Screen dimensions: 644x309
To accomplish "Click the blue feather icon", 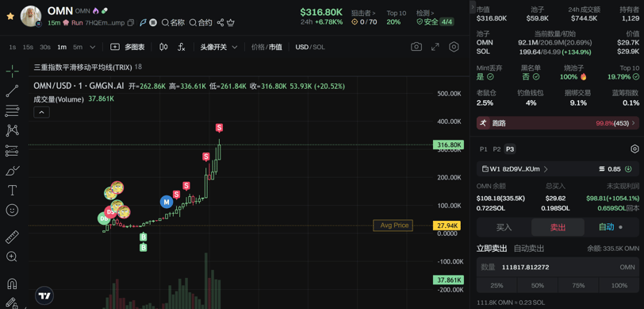I will click(144, 22).
